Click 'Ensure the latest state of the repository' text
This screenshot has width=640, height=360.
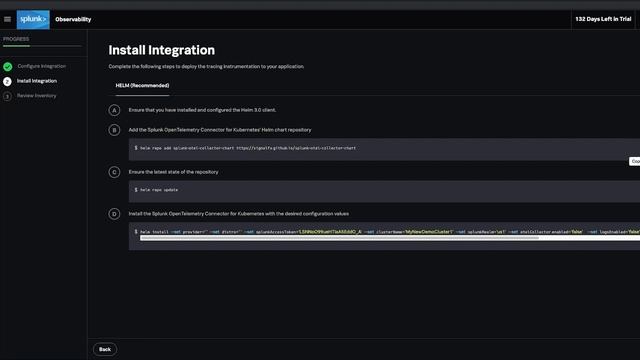[173, 172]
